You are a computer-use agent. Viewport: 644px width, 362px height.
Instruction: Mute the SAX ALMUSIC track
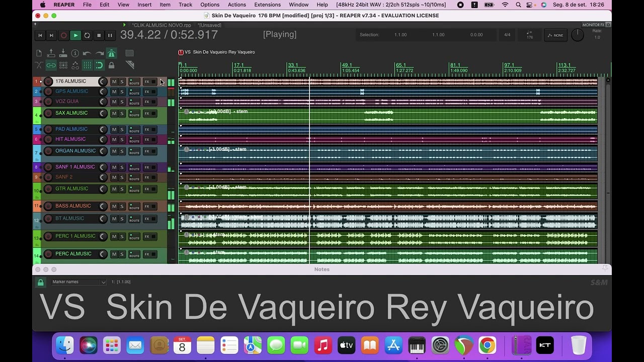pyautogui.click(x=114, y=114)
